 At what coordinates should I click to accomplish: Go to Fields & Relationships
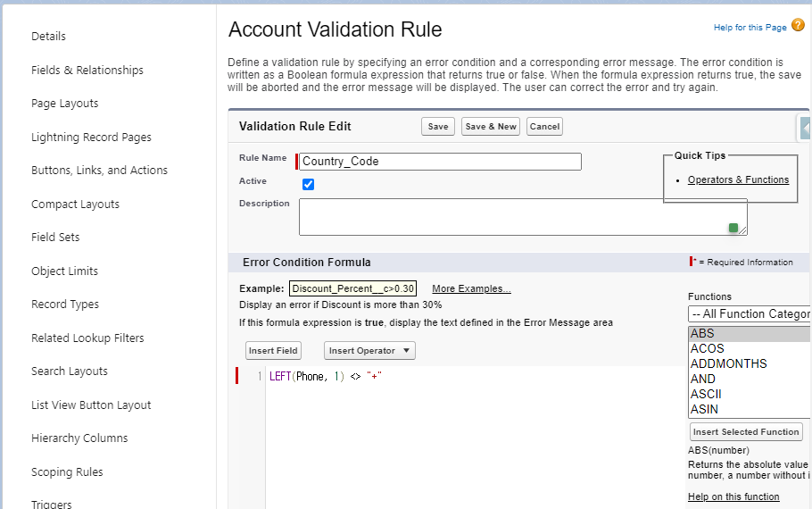click(x=87, y=70)
